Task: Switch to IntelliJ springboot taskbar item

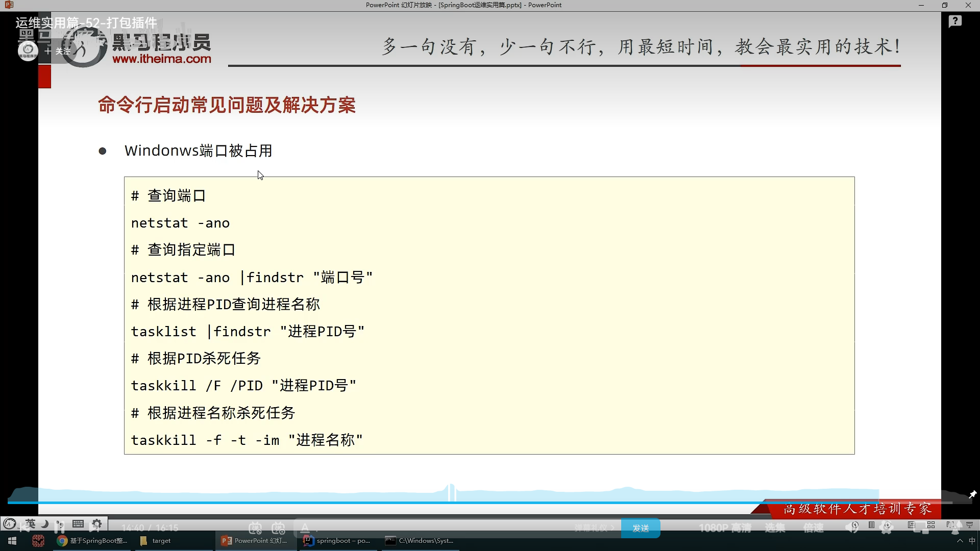Action: pos(337,541)
